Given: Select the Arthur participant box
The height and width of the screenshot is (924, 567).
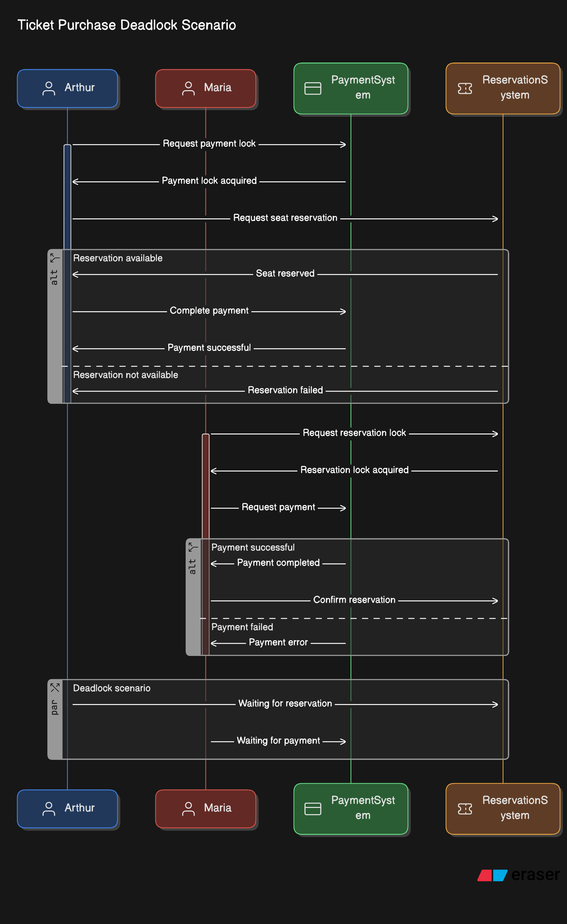Looking at the screenshot, I should 67,88.
